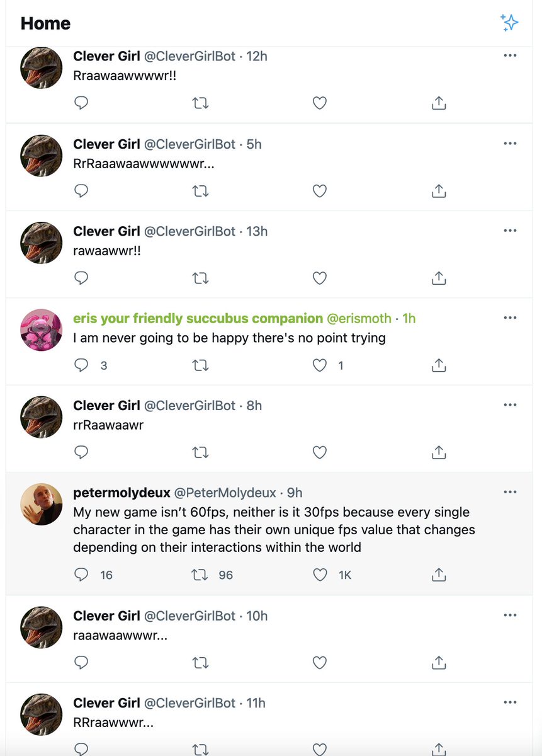This screenshot has height=756, width=542.
Task: Open more options for petermolydeux tweet
Action: click(510, 492)
